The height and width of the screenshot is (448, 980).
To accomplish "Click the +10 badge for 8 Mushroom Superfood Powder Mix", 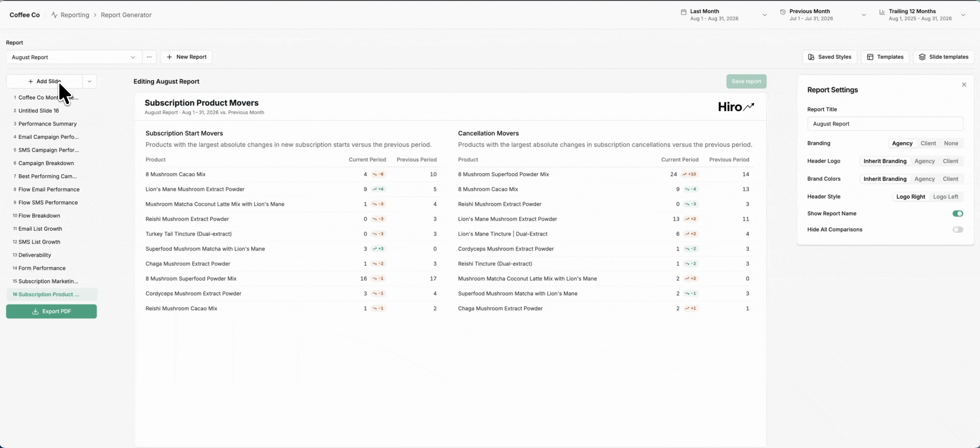I will tap(689, 175).
